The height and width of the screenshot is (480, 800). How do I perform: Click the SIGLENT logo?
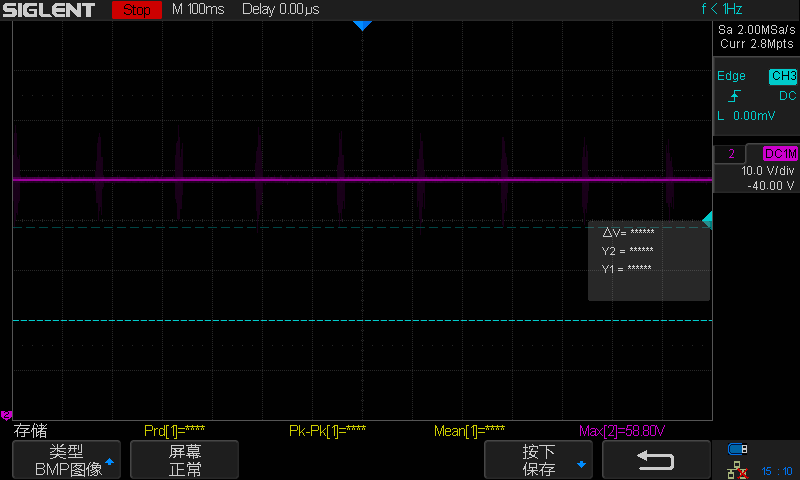tap(48, 10)
